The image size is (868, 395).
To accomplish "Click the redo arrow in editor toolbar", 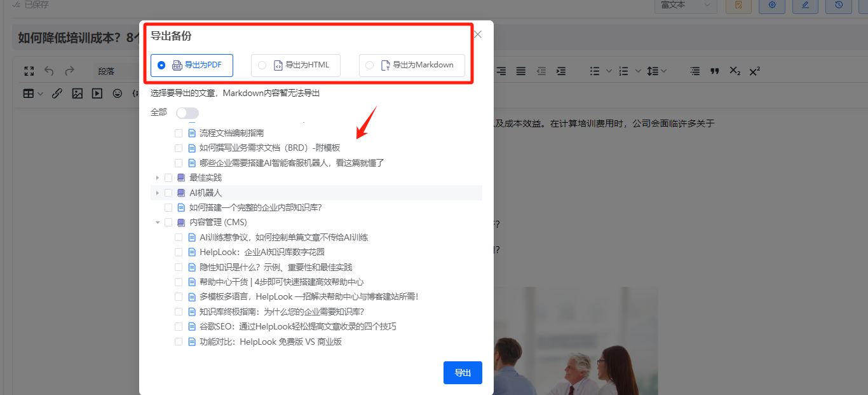I will pos(69,71).
